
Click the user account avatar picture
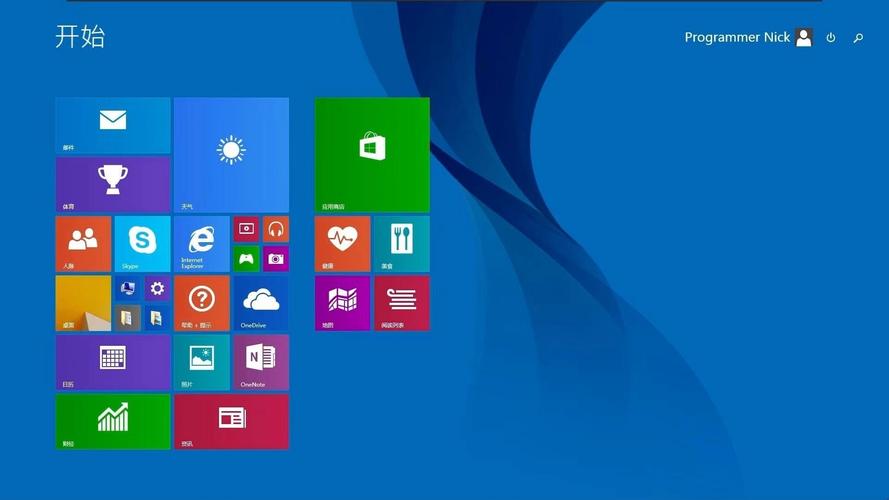click(x=804, y=37)
